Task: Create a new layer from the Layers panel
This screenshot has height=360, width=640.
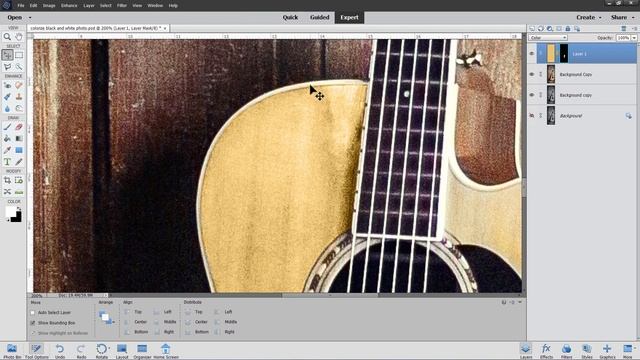Action: (x=532, y=29)
